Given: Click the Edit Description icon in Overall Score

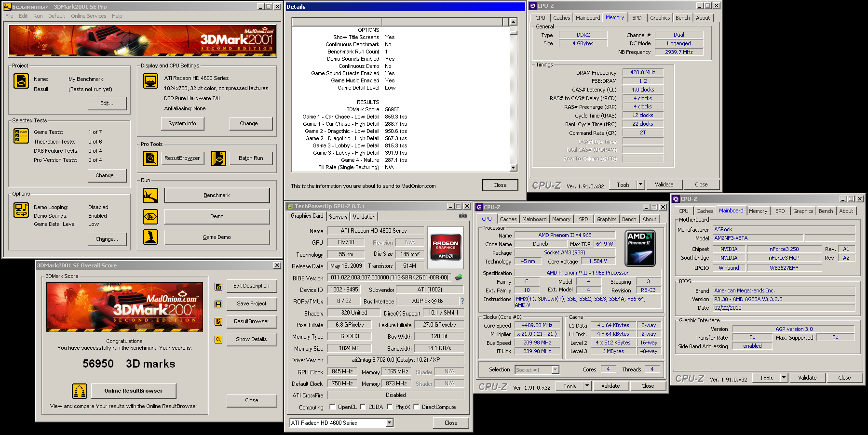Looking at the screenshot, I should pos(218,287).
